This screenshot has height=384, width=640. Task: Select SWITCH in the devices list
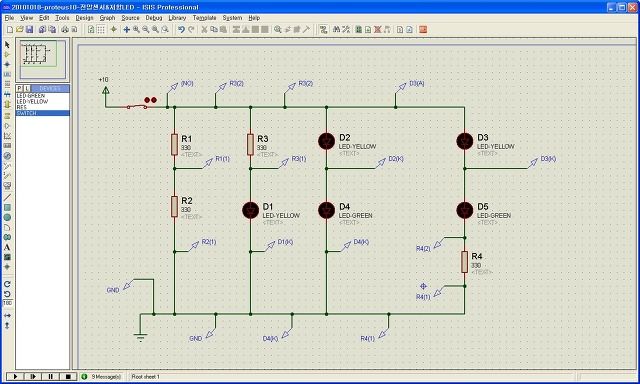click(x=42, y=113)
